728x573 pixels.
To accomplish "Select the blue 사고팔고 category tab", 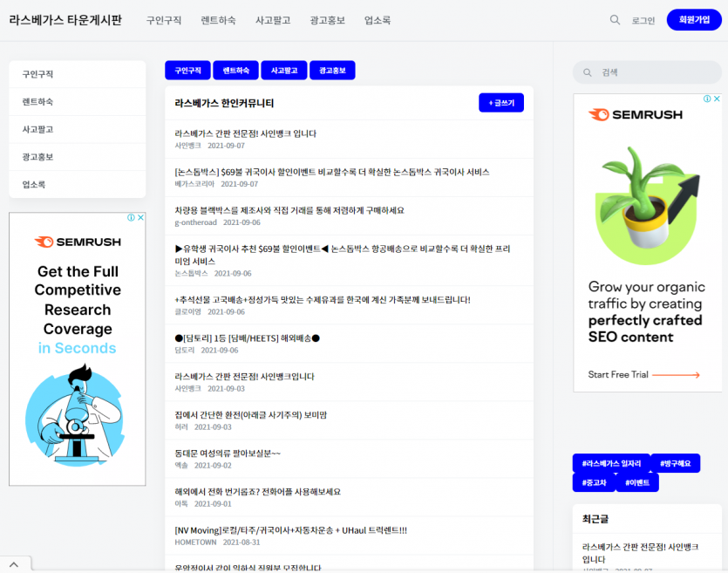I will pyautogui.click(x=284, y=71).
